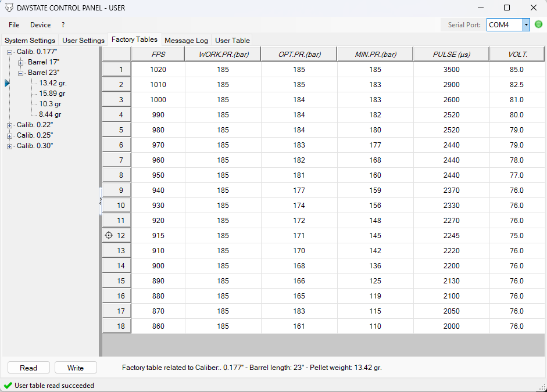Viewport: 547px width, 392px height.
Task: Open the File menu
Action: click(x=14, y=25)
